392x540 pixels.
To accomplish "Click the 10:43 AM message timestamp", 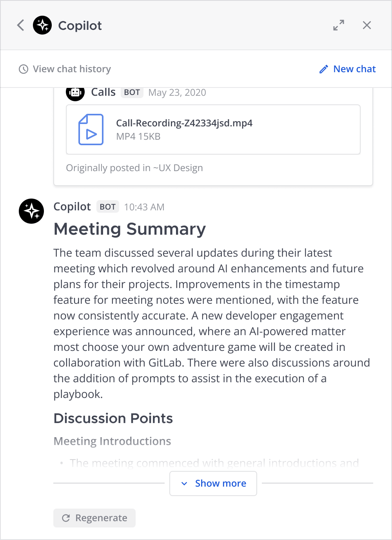I will click(x=144, y=207).
